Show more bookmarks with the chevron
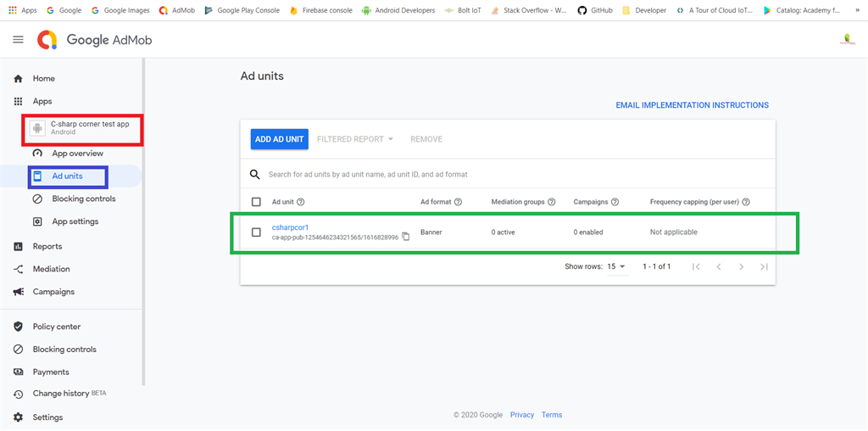 coord(858,10)
